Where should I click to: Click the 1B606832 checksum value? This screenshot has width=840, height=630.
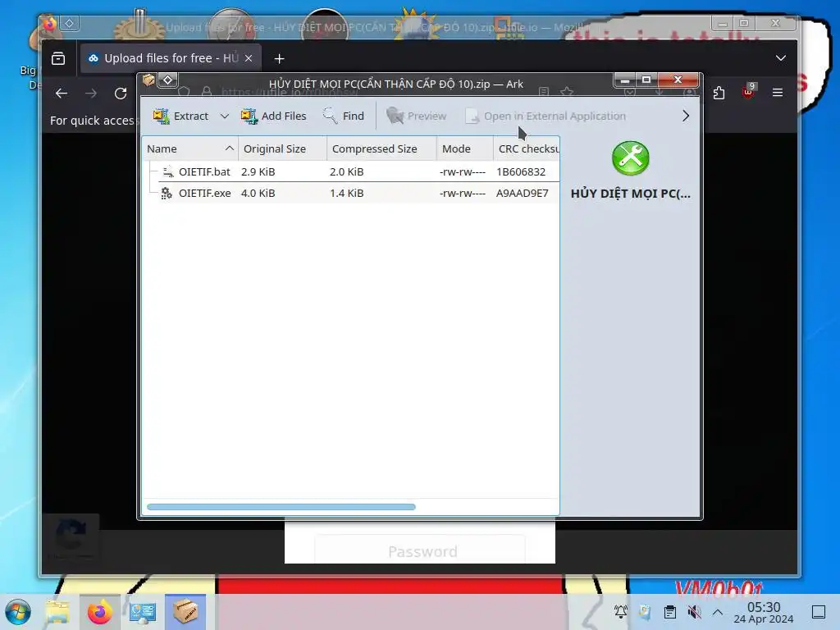coord(521,171)
